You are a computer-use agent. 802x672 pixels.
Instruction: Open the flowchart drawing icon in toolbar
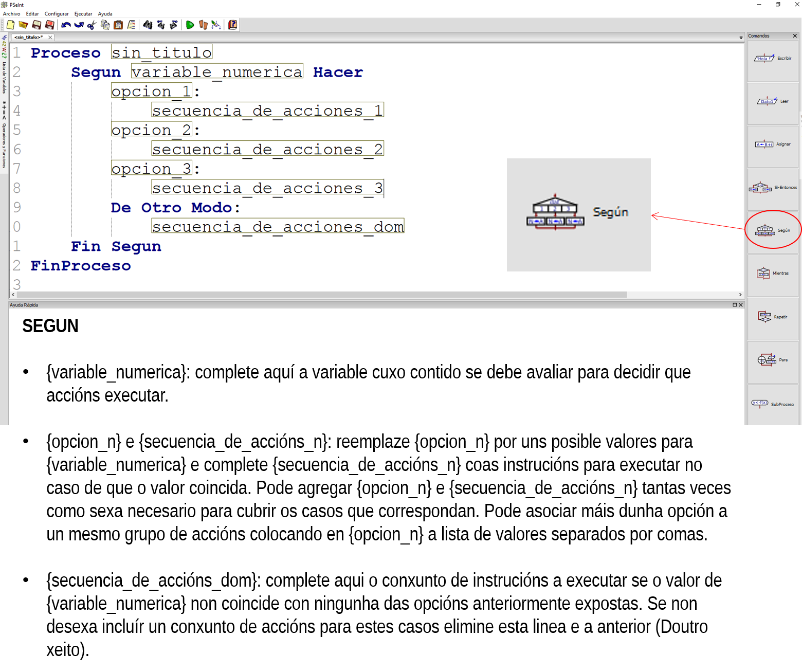(216, 25)
